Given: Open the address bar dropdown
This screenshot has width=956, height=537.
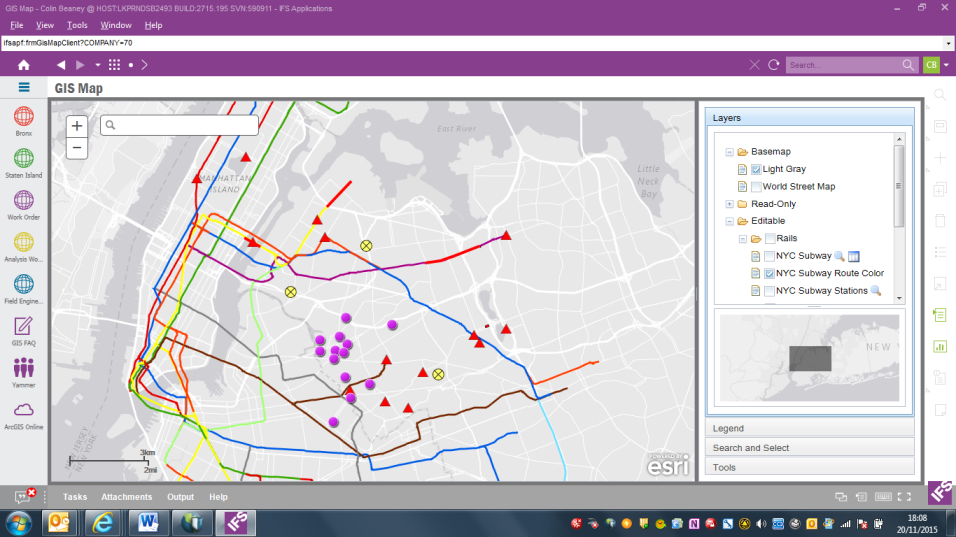Looking at the screenshot, I should click(948, 43).
